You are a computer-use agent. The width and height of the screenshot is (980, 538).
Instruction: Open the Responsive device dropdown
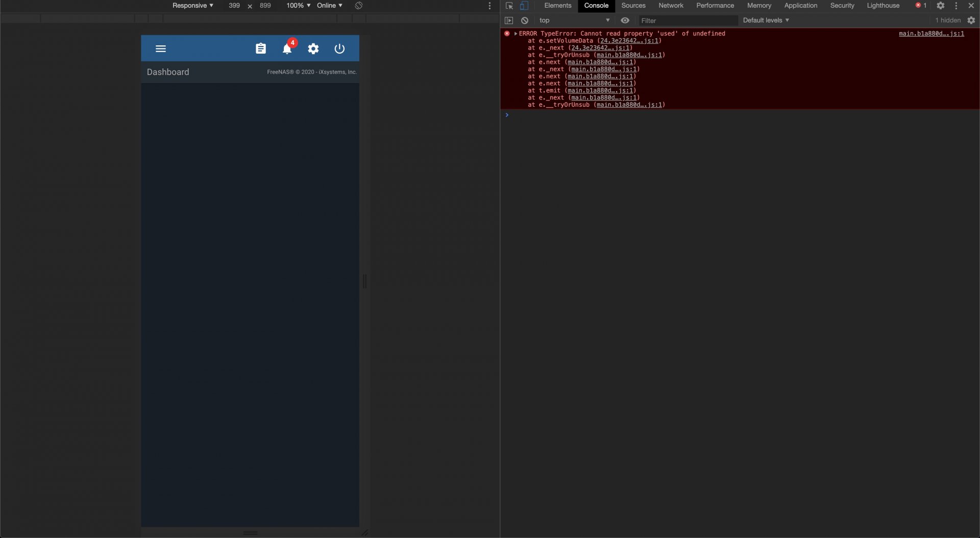193,6
